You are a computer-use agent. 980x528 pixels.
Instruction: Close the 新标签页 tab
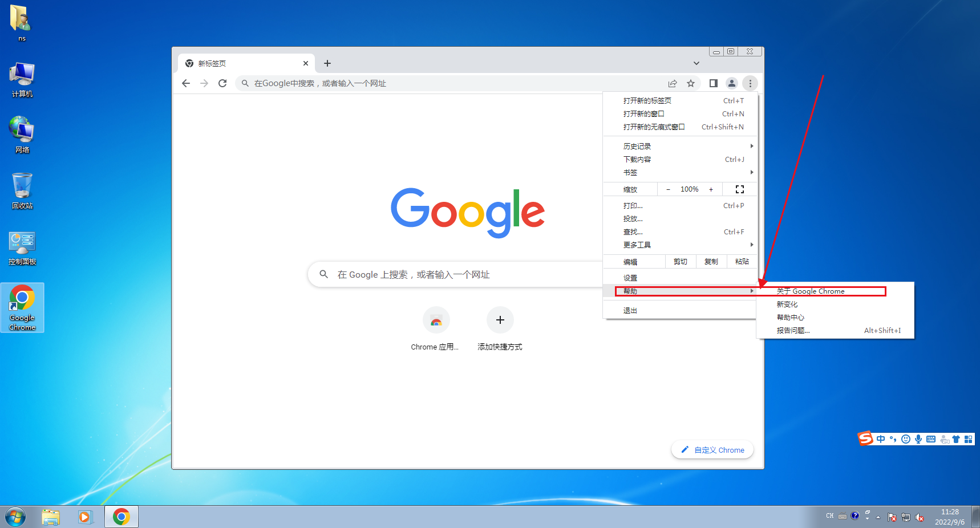pyautogui.click(x=306, y=63)
